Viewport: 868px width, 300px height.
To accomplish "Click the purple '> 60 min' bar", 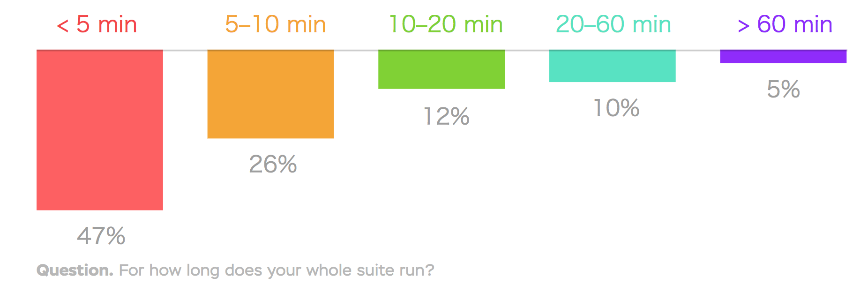I will [783, 56].
